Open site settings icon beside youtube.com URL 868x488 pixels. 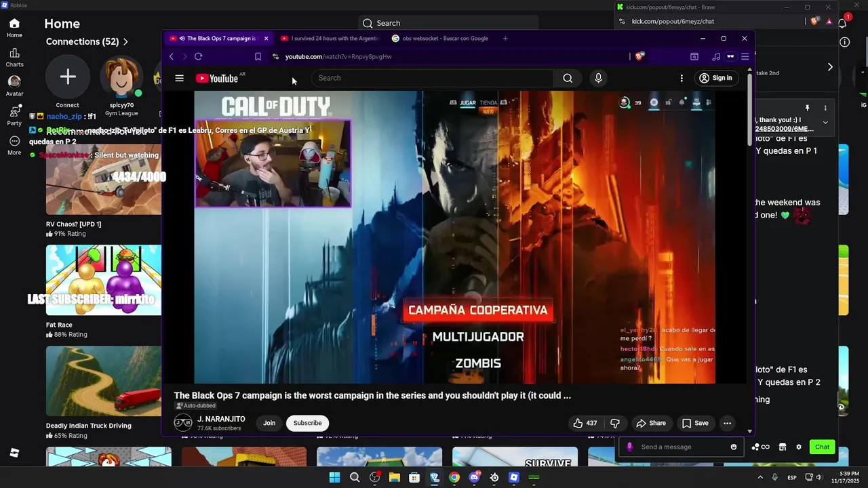[x=275, y=57]
